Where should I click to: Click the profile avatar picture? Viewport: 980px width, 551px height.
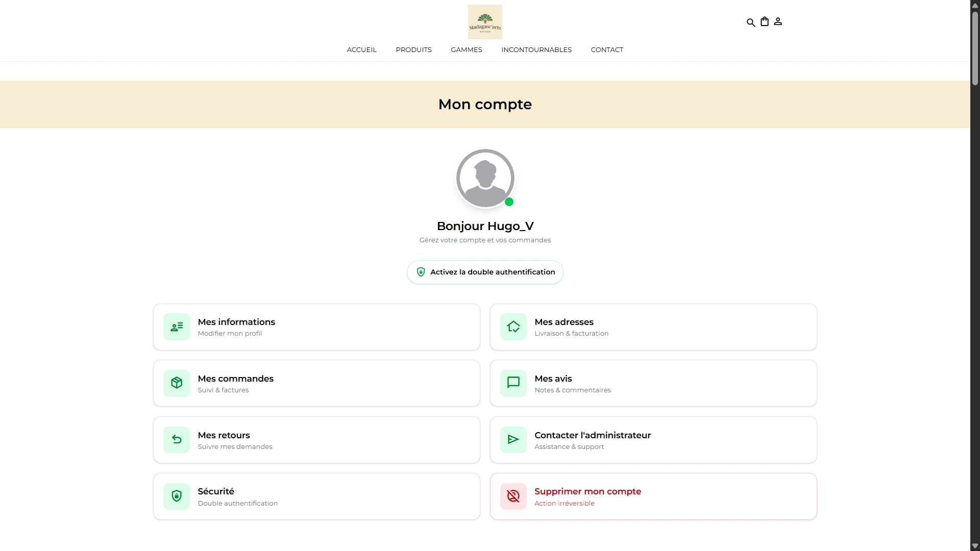(485, 178)
